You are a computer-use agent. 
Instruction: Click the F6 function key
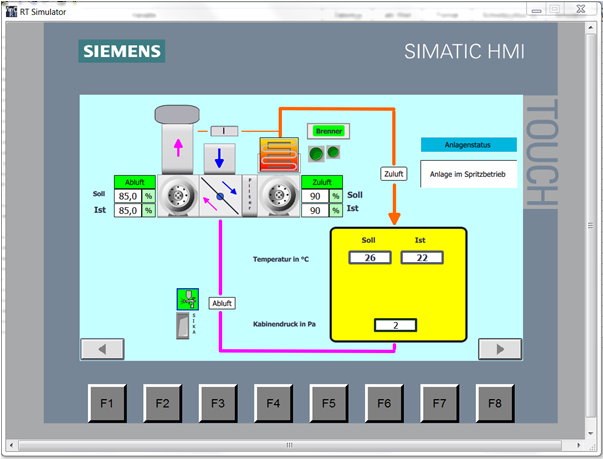click(x=384, y=403)
